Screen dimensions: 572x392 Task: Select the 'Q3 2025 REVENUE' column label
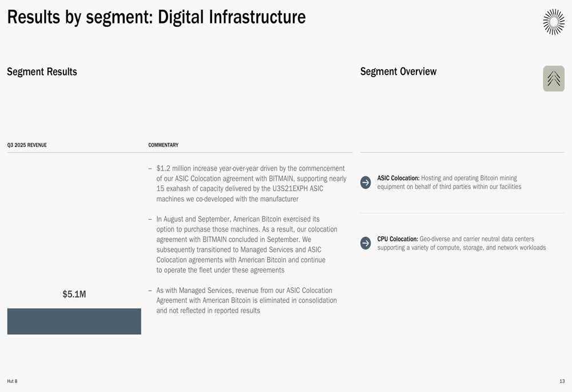click(x=27, y=145)
